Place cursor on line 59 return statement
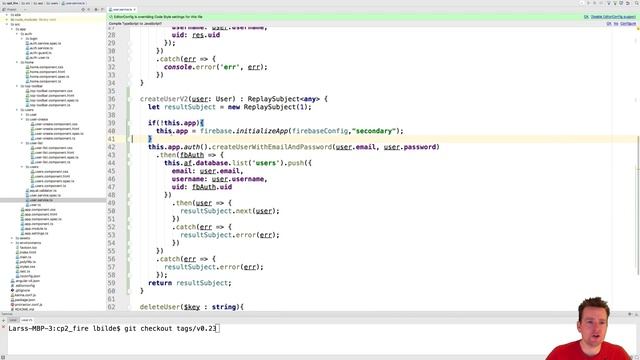 pos(190,283)
